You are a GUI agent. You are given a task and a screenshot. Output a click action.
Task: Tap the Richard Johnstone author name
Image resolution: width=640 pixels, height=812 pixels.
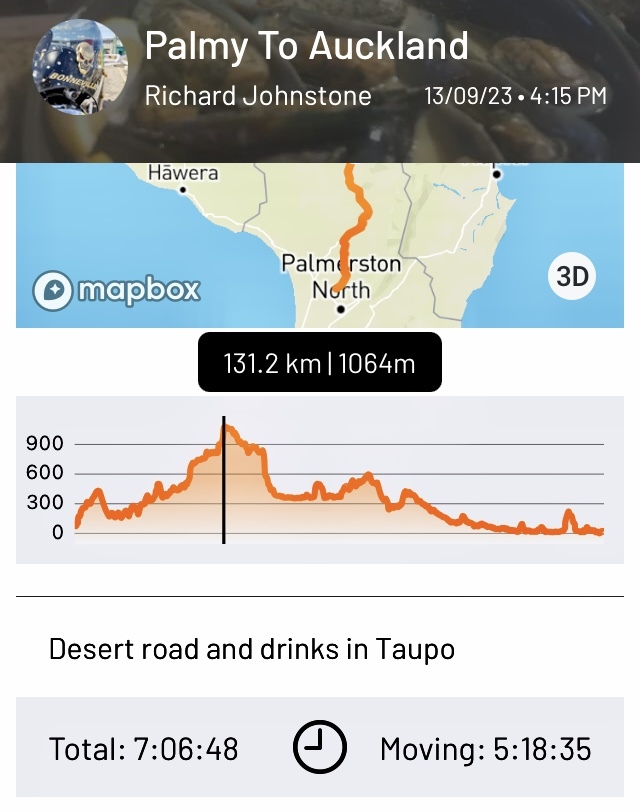(258, 96)
